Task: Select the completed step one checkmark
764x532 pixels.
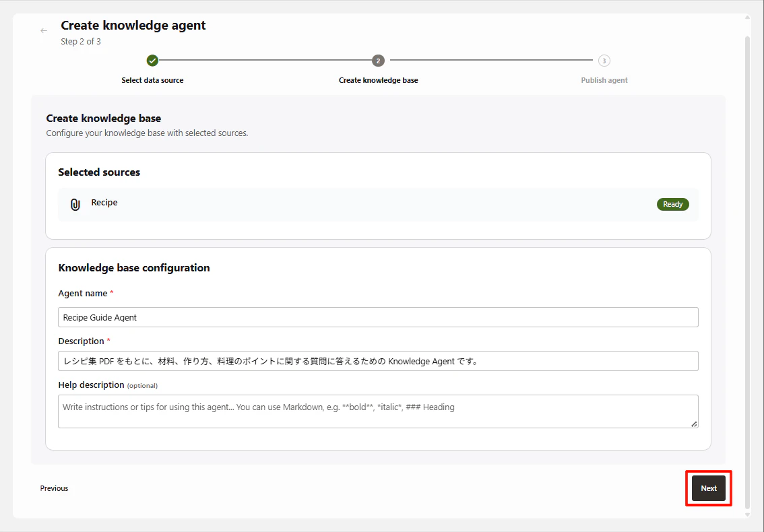Action: pos(152,61)
